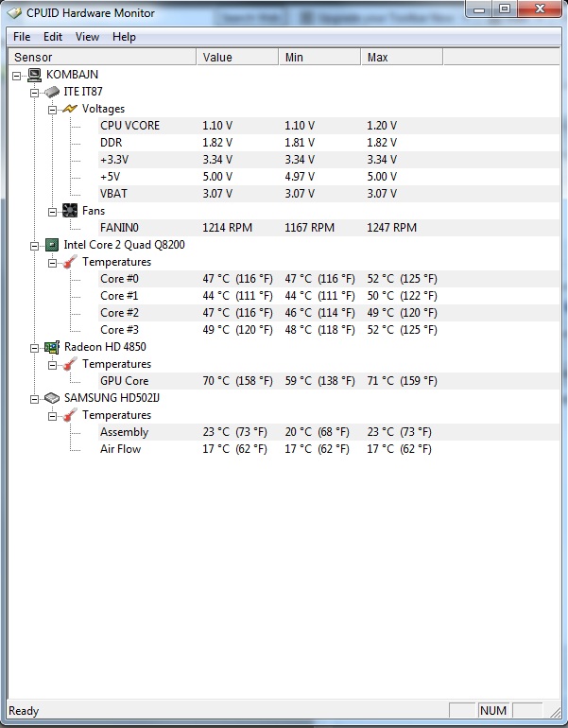Click the Max column header
Image resolution: width=568 pixels, height=728 pixels.
(402, 57)
